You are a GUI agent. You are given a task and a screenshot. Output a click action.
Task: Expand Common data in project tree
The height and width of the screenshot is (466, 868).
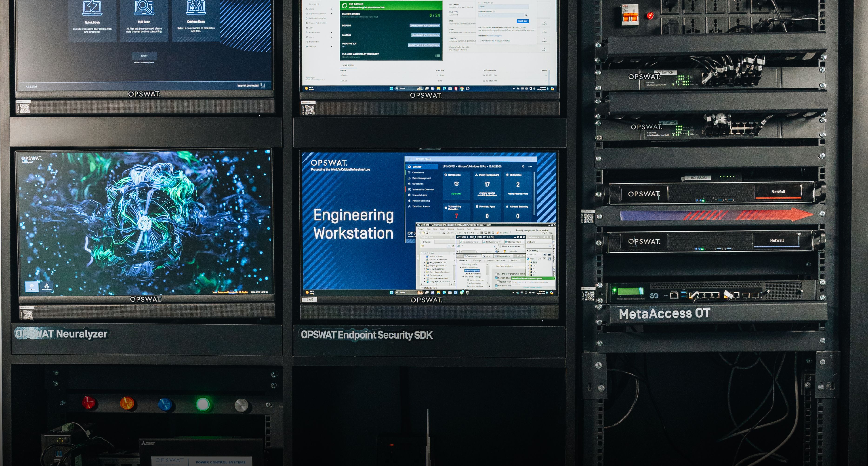coord(424,275)
